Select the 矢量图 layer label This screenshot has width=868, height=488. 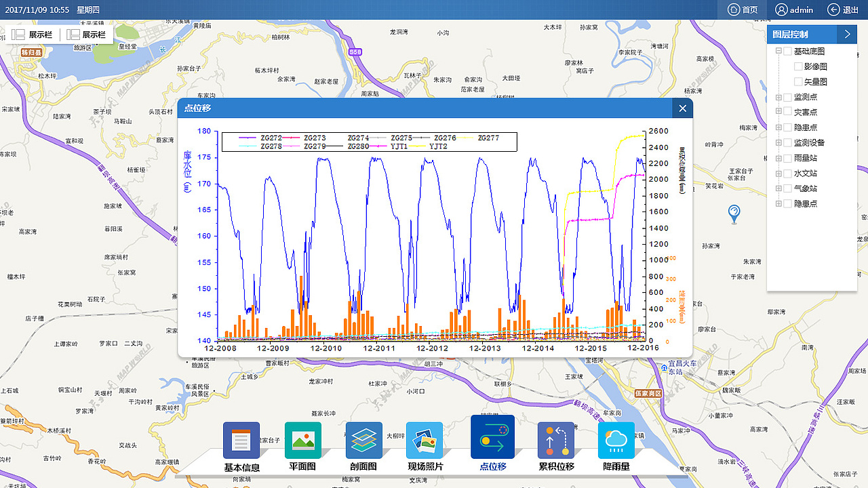[x=816, y=82]
